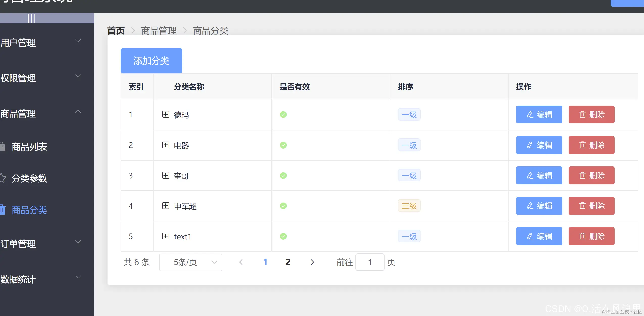Expand the 德玛 category row
This screenshot has height=316, width=644.
click(165, 114)
